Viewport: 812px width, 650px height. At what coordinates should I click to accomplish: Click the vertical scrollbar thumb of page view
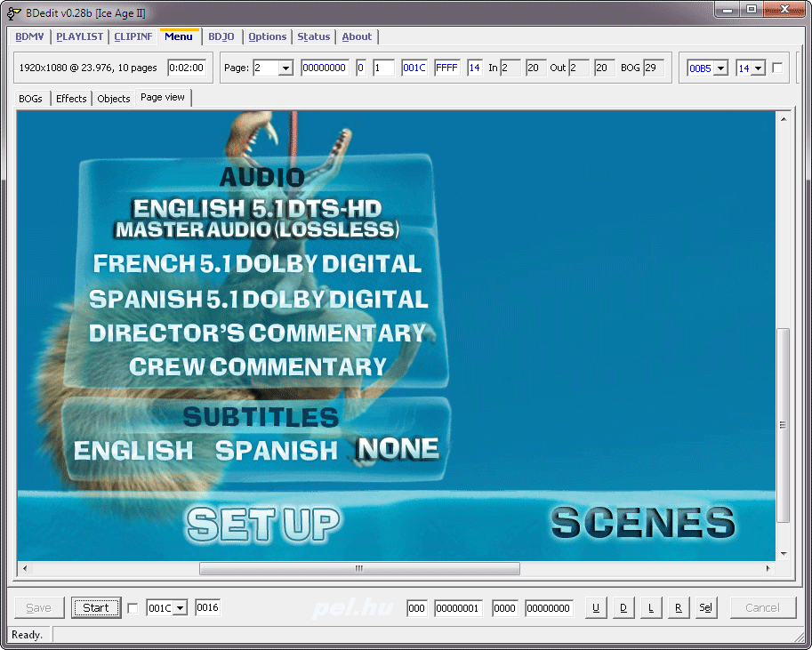pos(783,425)
